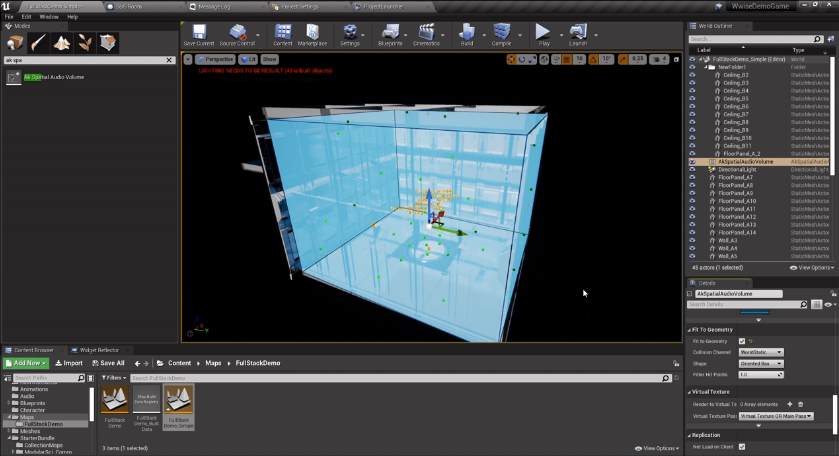Image resolution: width=839 pixels, height=456 pixels.
Task: Switch to Paint mode brush icon
Action: 39,43
